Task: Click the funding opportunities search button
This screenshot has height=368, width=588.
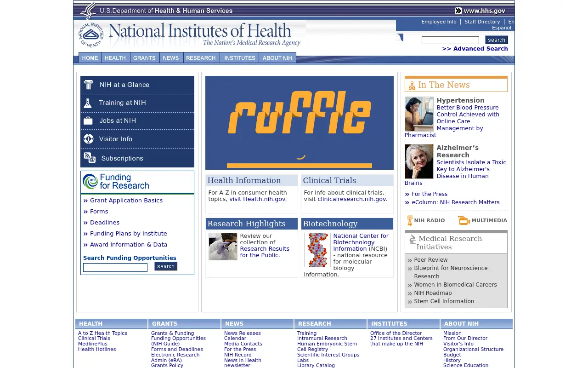Action: click(x=166, y=266)
